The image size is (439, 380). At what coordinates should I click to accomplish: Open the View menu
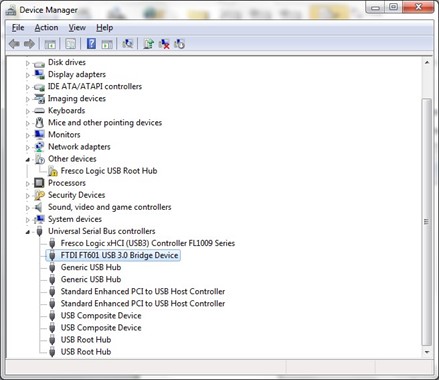[x=77, y=28]
